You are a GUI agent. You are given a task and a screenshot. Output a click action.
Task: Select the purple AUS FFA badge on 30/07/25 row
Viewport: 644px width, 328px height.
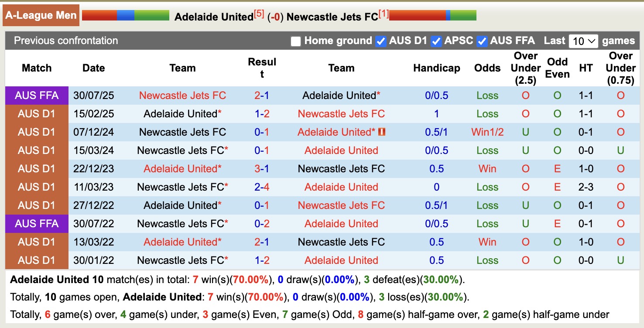pos(37,95)
